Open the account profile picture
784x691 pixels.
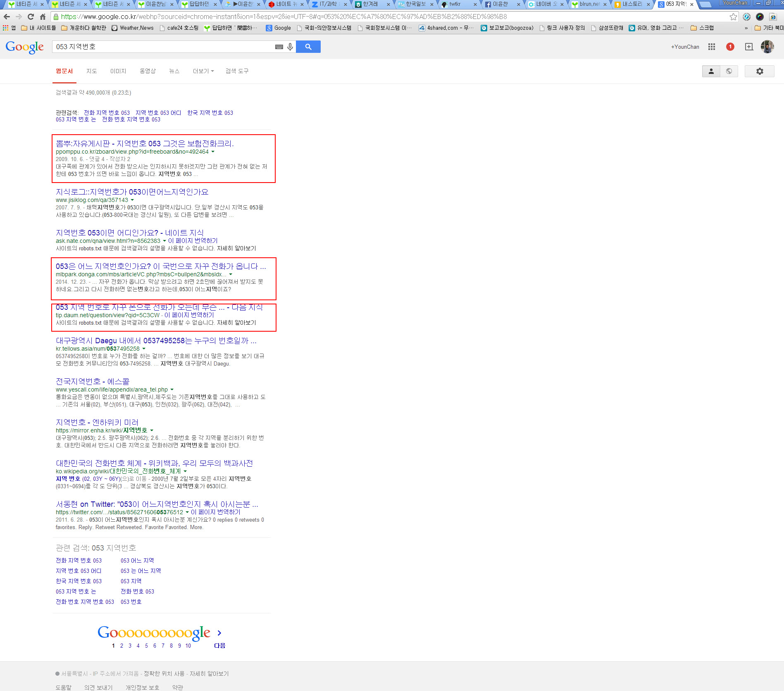tap(767, 47)
